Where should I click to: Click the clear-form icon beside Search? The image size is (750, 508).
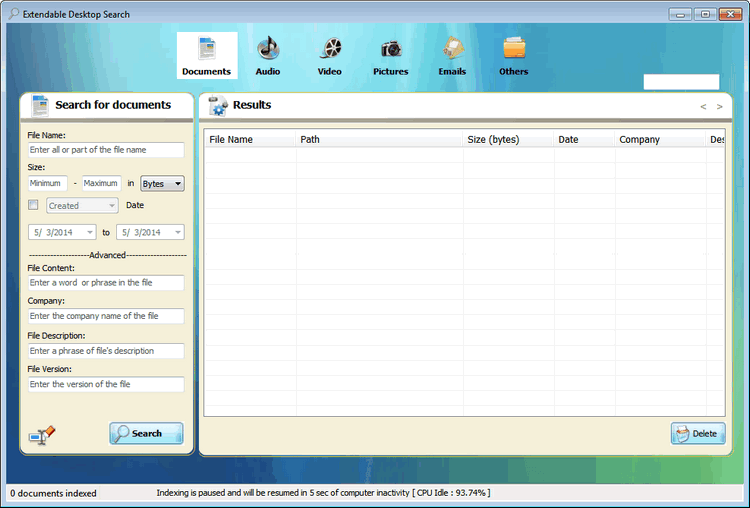click(42, 434)
